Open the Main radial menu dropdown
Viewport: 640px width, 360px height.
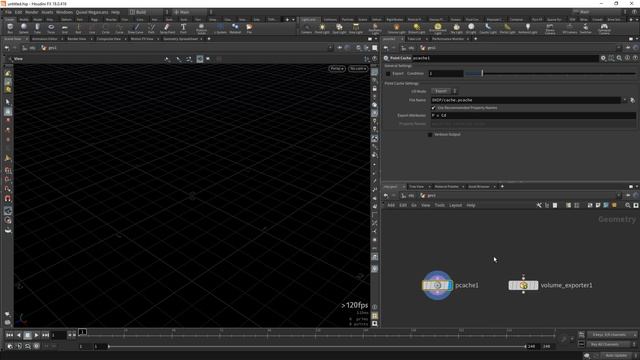click(x=193, y=12)
